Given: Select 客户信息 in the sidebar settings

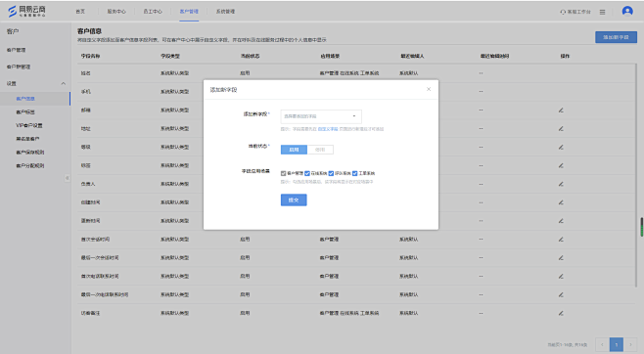Looking at the screenshot, I should click(25, 99).
